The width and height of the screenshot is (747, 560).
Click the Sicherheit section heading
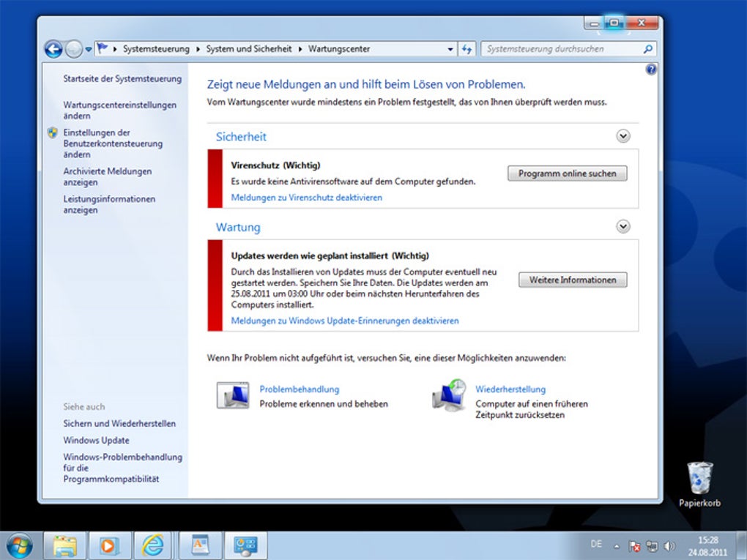(241, 137)
